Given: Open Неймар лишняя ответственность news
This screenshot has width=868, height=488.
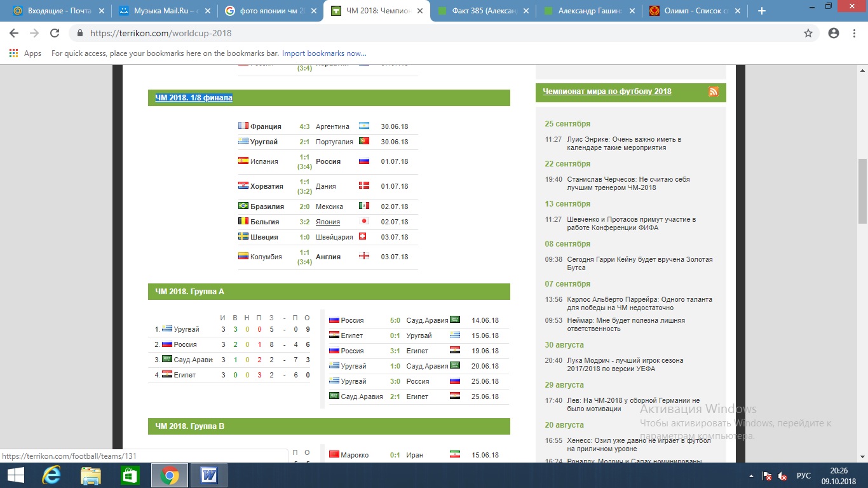Looking at the screenshot, I should (626, 325).
